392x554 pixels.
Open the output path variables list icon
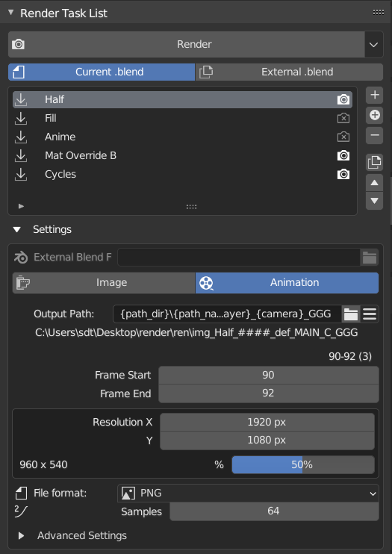click(x=370, y=314)
